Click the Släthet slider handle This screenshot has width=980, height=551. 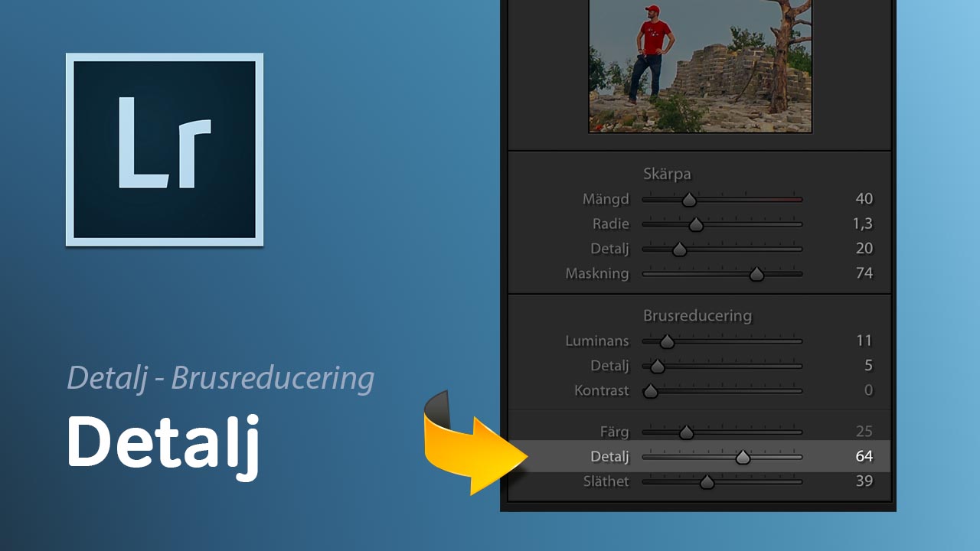[707, 482]
